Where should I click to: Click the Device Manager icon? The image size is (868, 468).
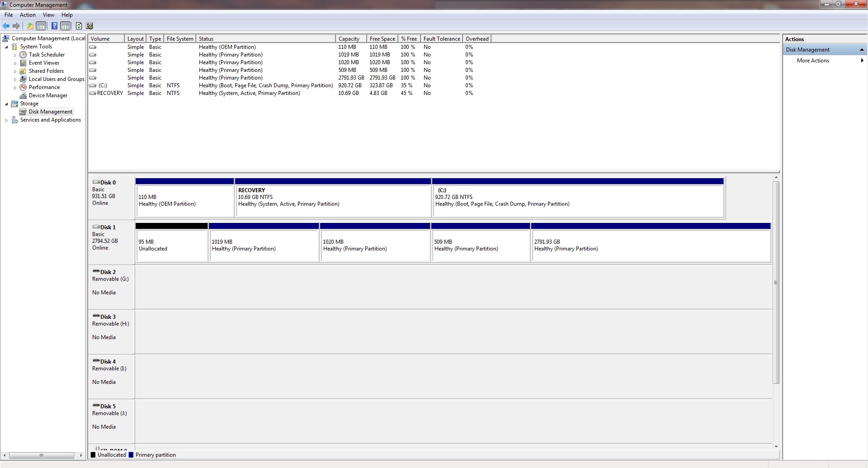point(23,95)
